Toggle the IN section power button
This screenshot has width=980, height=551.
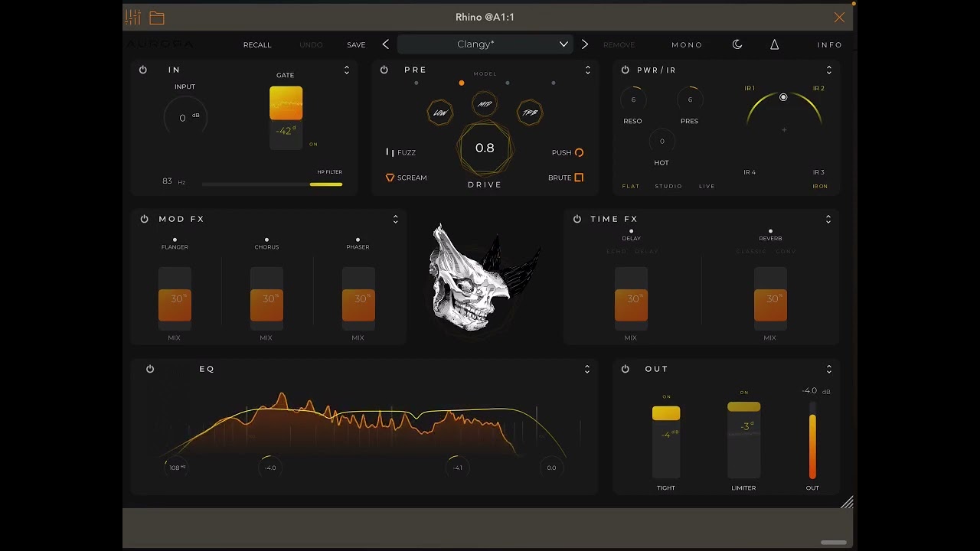click(143, 70)
